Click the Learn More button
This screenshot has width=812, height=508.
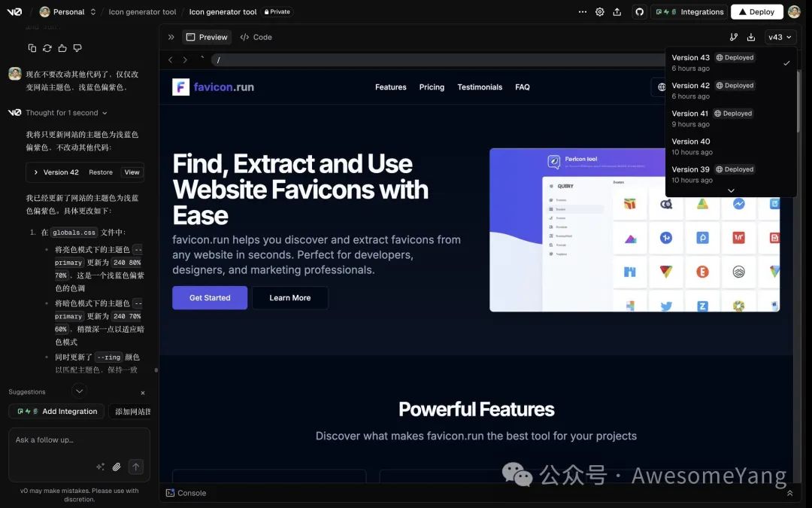coord(290,297)
